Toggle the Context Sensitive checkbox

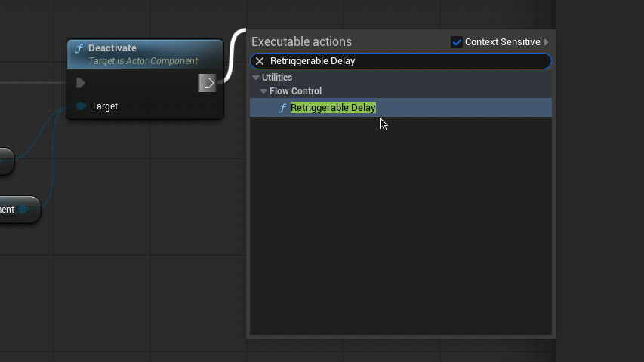point(456,42)
